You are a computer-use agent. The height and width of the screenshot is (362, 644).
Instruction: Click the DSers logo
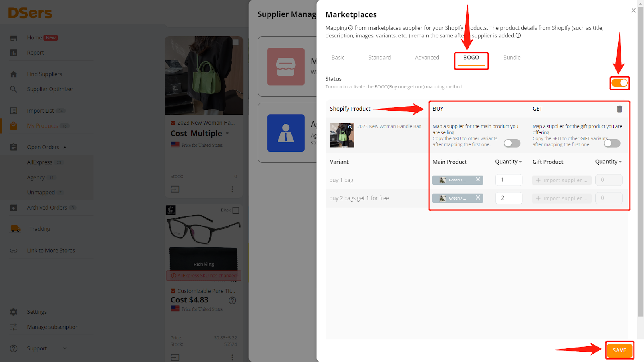pyautogui.click(x=30, y=13)
